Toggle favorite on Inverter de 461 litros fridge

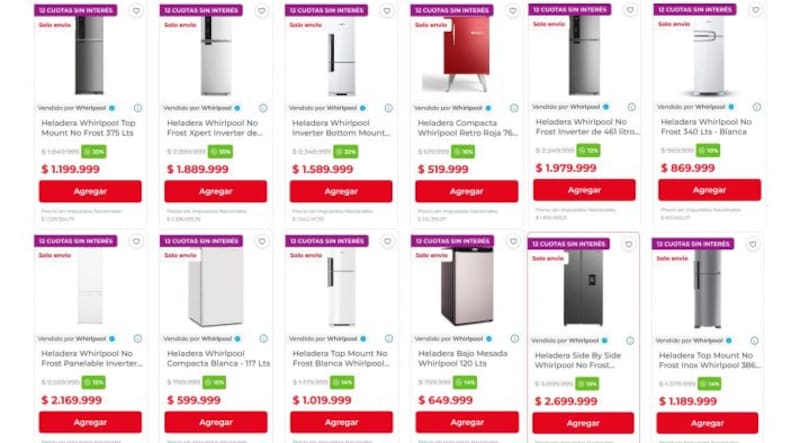point(630,10)
